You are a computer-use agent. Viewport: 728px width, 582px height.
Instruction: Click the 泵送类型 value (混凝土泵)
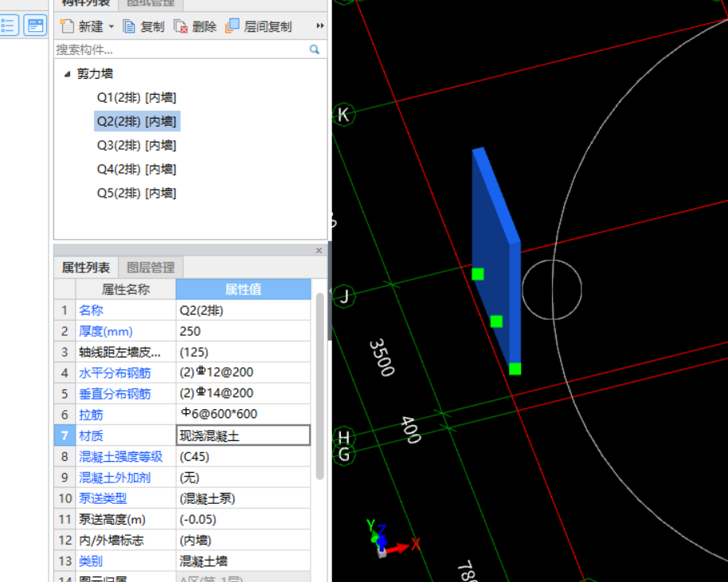pyautogui.click(x=243, y=498)
